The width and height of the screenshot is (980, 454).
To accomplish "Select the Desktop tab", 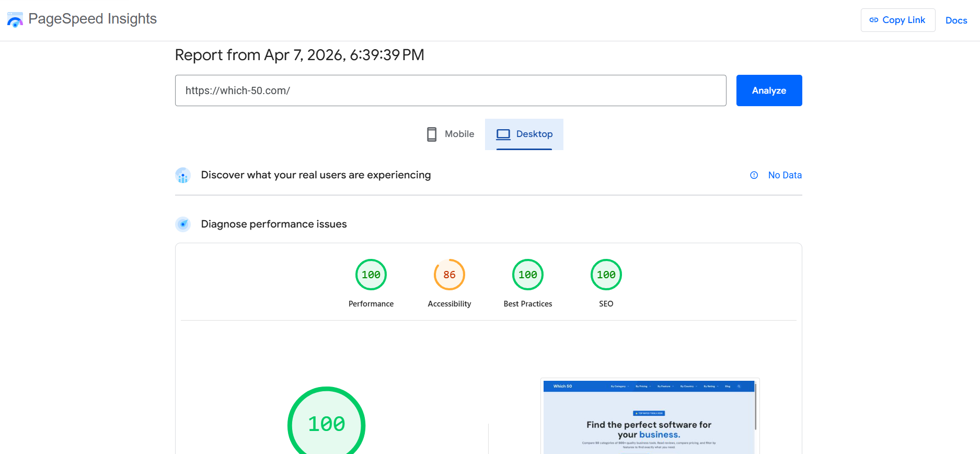I will 524,134.
